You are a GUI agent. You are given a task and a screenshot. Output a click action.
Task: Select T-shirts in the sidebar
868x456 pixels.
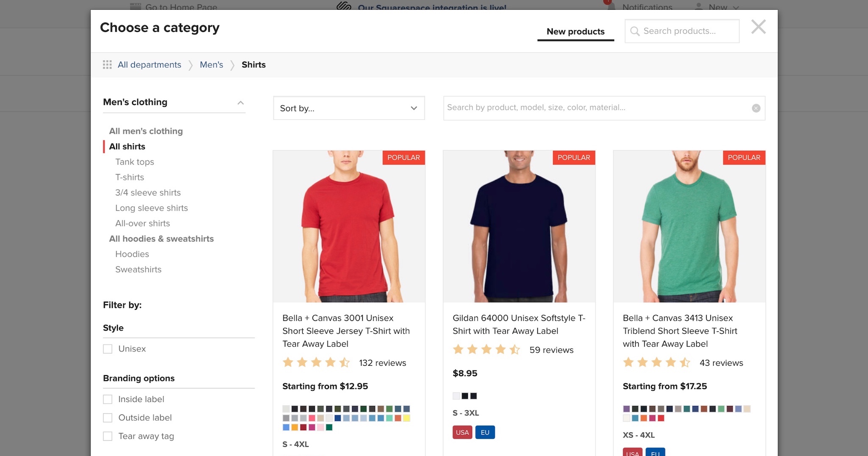130,177
